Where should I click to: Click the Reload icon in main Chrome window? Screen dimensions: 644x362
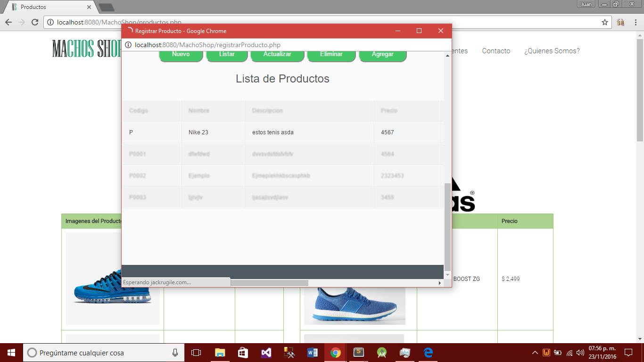(34, 22)
